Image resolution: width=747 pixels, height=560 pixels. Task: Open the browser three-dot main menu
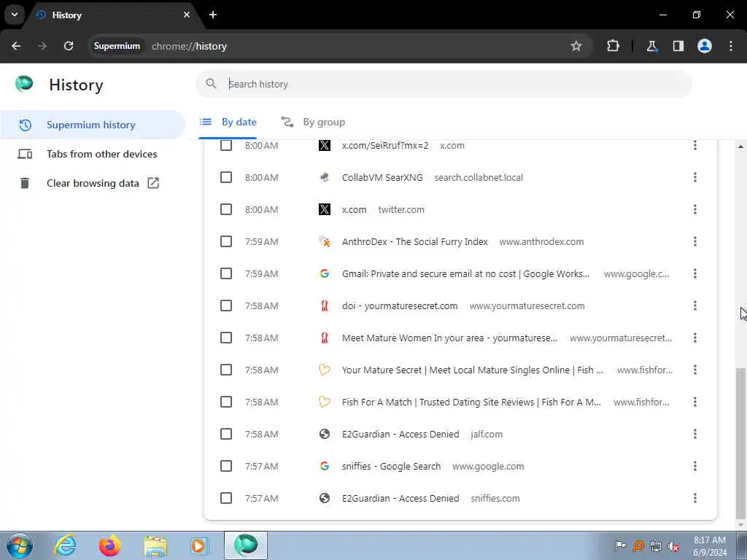coord(731,46)
